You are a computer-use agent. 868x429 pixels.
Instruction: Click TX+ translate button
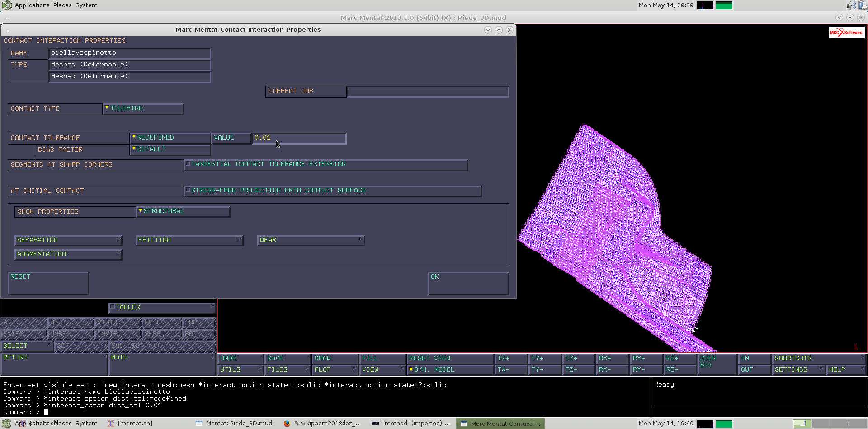[511, 359]
